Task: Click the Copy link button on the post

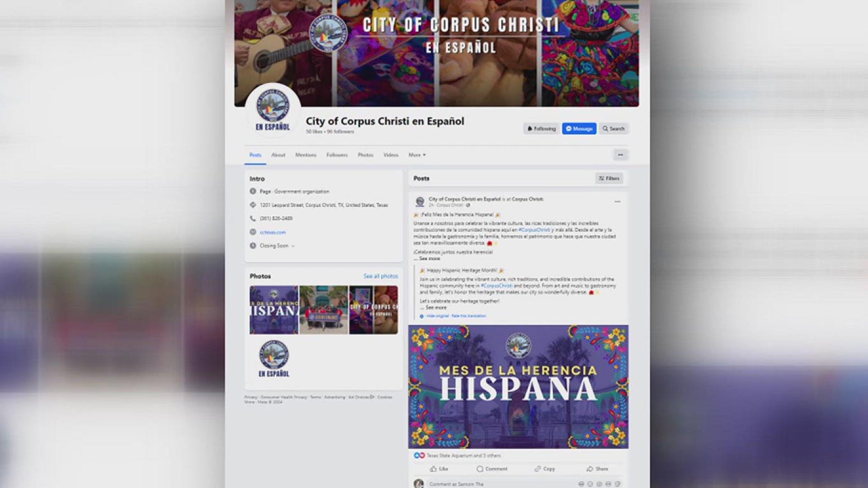Action: [x=545, y=469]
